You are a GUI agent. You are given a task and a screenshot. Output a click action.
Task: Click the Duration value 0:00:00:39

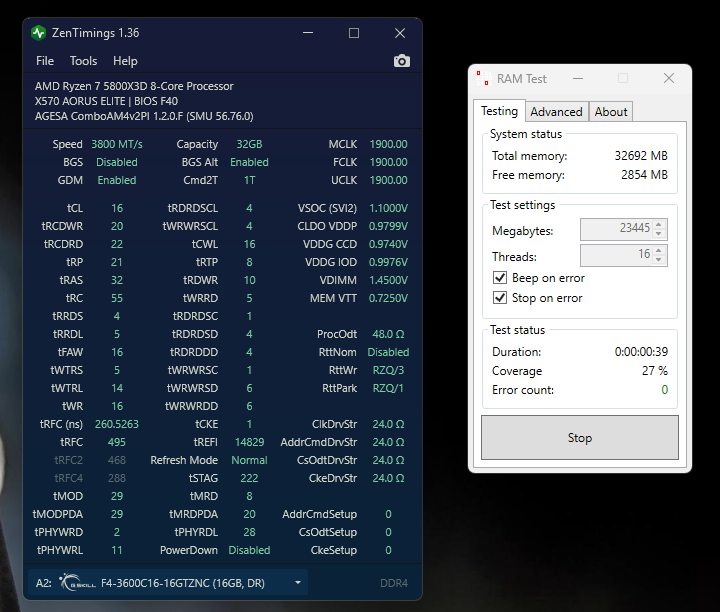641,352
